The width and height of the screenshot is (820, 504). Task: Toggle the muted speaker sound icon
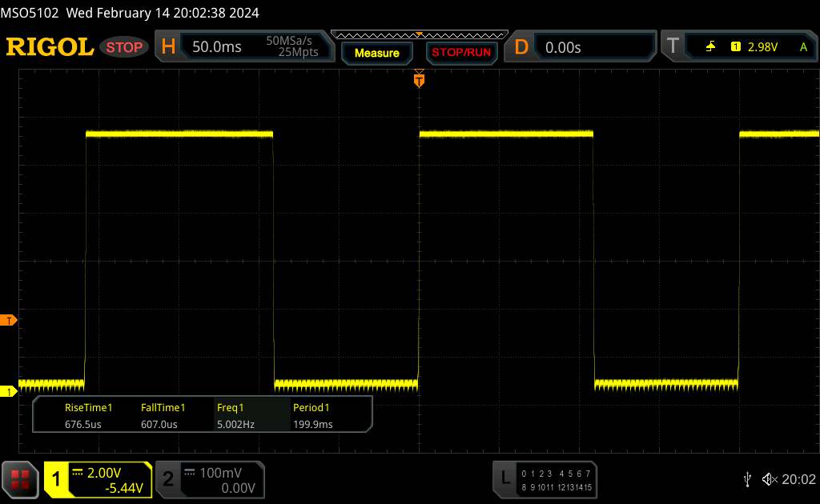[770, 479]
